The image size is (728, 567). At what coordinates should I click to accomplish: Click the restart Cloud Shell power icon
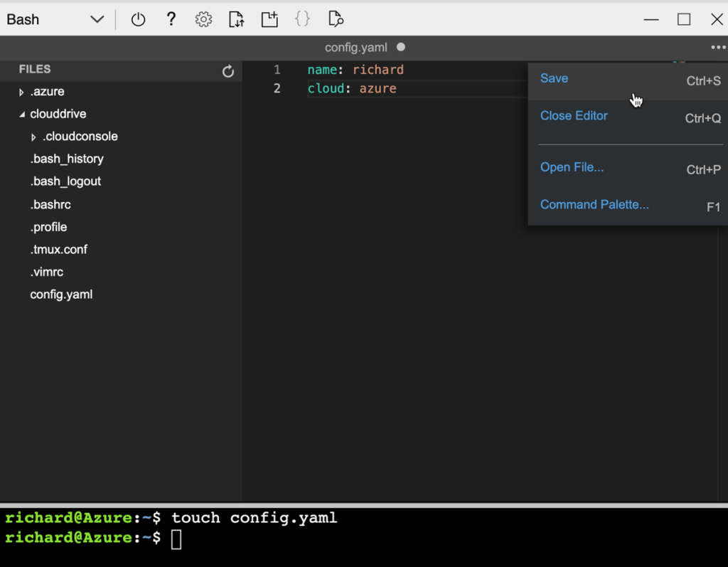[x=138, y=20]
